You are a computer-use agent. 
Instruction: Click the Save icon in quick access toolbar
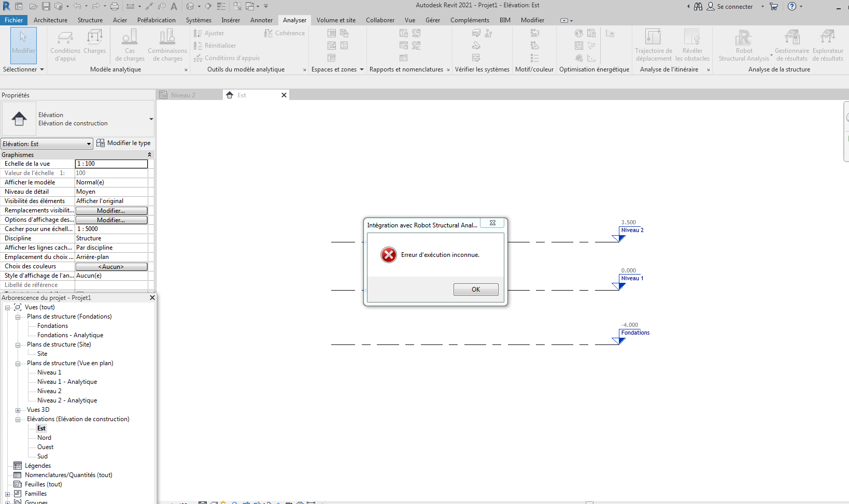tap(46, 6)
